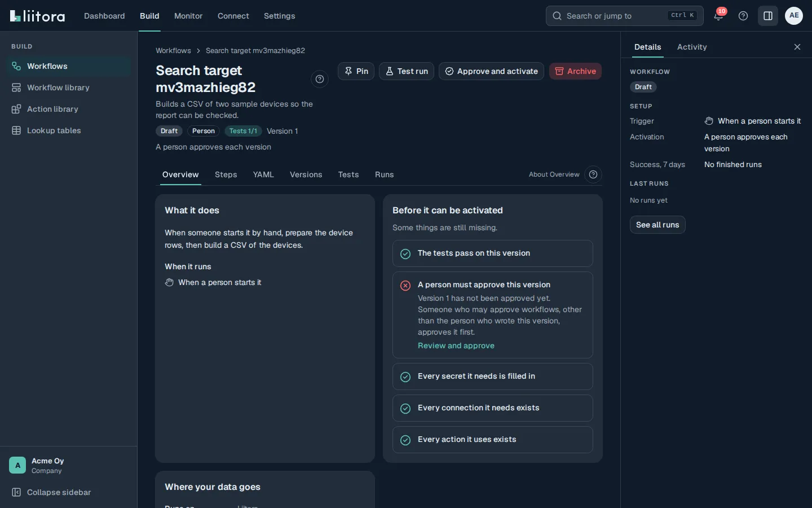Open the AE user avatar menu
Image resolution: width=812 pixels, height=508 pixels.
pos(794,16)
